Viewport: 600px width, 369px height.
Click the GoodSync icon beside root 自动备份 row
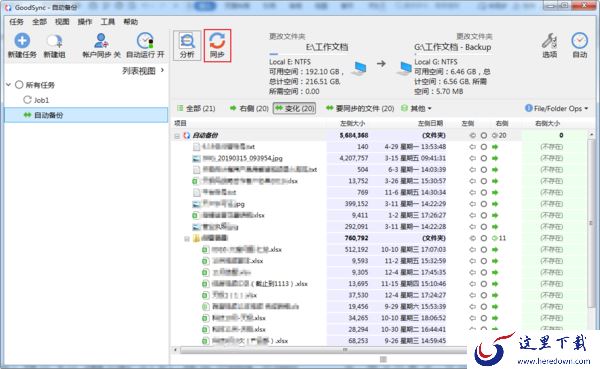click(x=186, y=136)
